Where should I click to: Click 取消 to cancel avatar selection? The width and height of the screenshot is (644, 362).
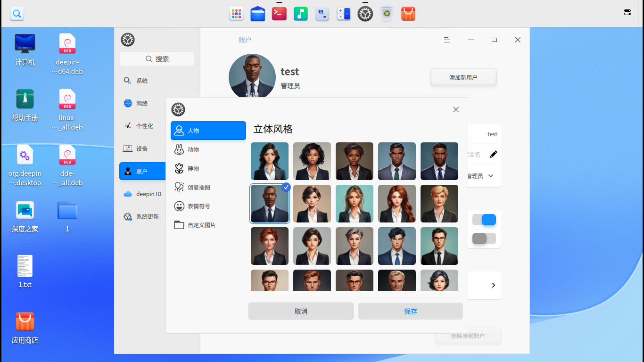click(x=301, y=311)
